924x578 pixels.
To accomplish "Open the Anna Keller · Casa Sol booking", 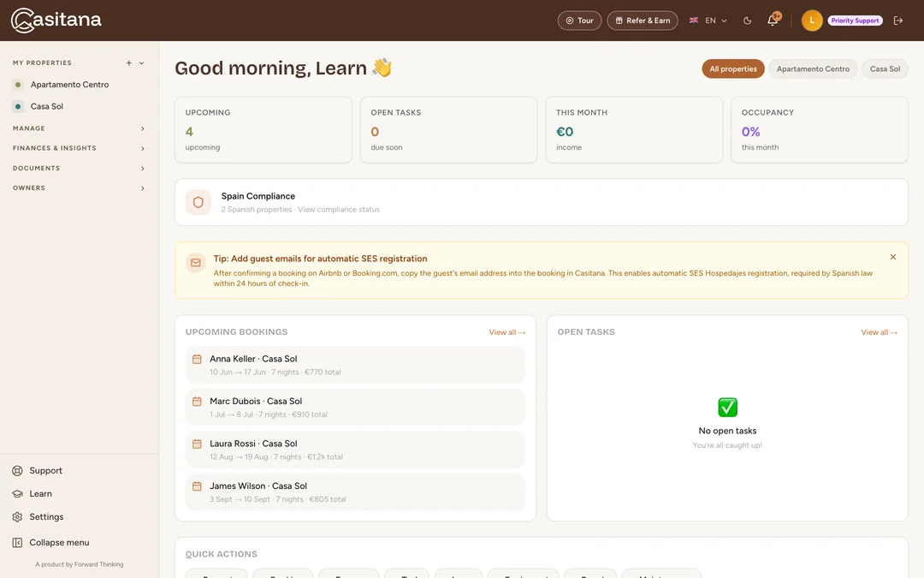I will [355, 365].
